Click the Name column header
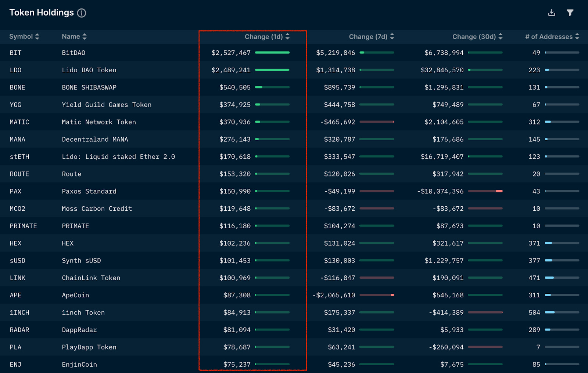Viewport: 588px width, 373px height. [x=71, y=37]
